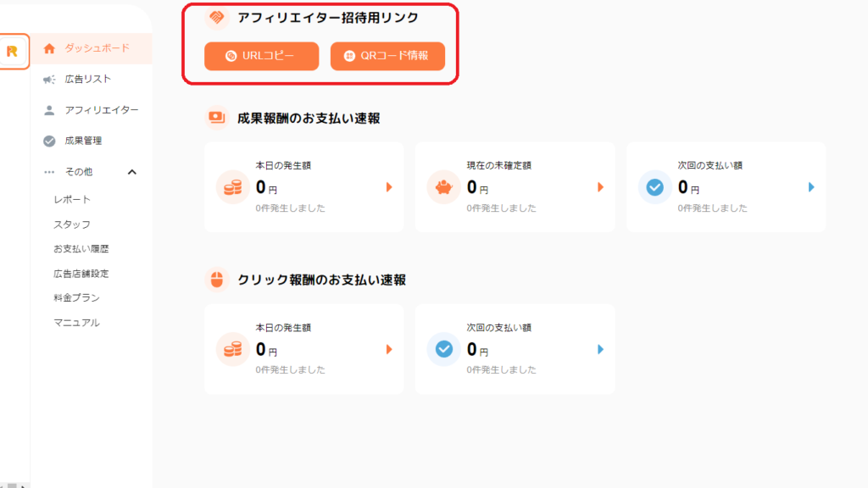Expand 現在の未確定額 with the orange arrow
The width and height of the screenshot is (868, 488).
tap(600, 187)
